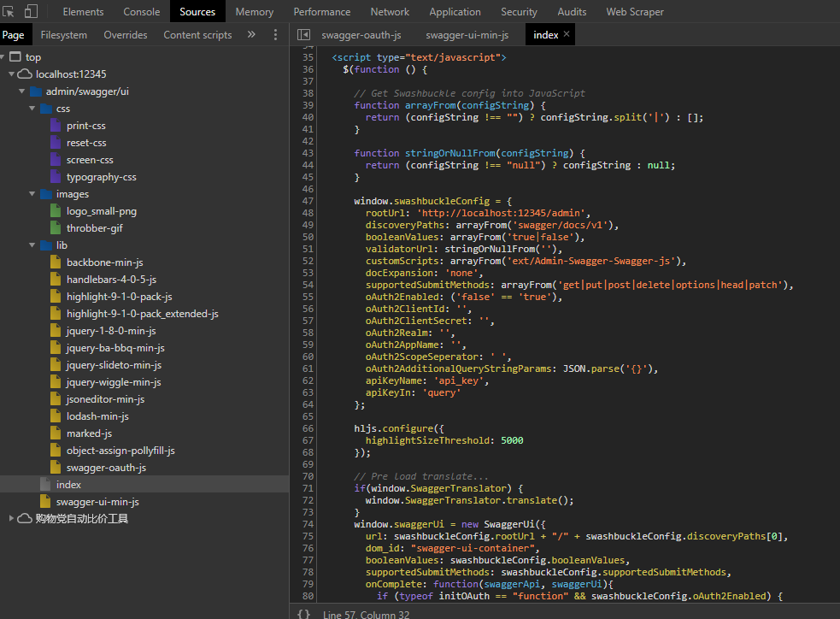This screenshot has width=840, height=619.
Task: Collapse the lib folder
Action: pyautogui.click(x=32, y=245)
